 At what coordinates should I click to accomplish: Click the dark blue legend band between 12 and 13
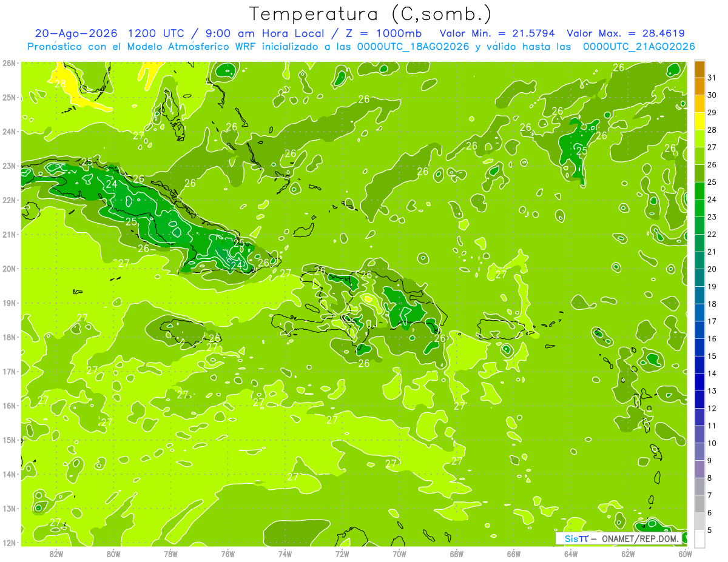699,400
